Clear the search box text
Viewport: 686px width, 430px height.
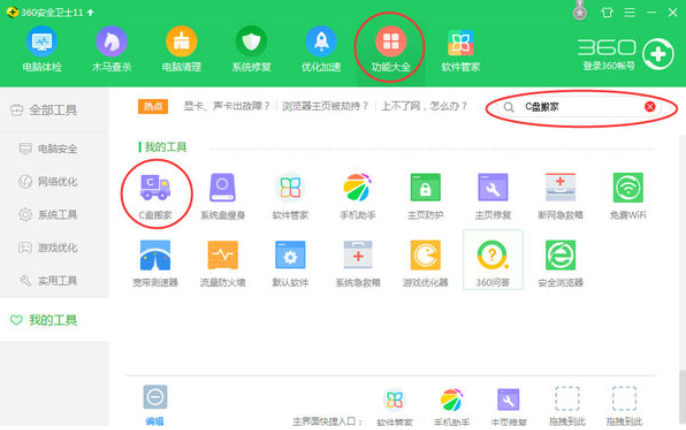pyautogui.click(x=650, y=106)
